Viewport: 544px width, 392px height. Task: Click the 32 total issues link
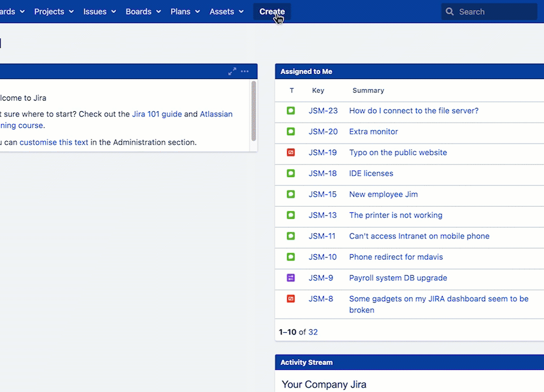click(x=313, y=332)
